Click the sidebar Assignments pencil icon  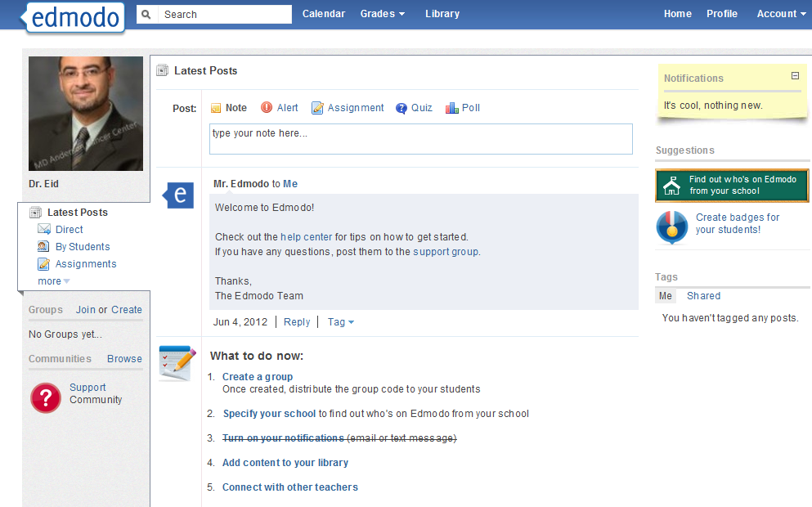(44, 264)
